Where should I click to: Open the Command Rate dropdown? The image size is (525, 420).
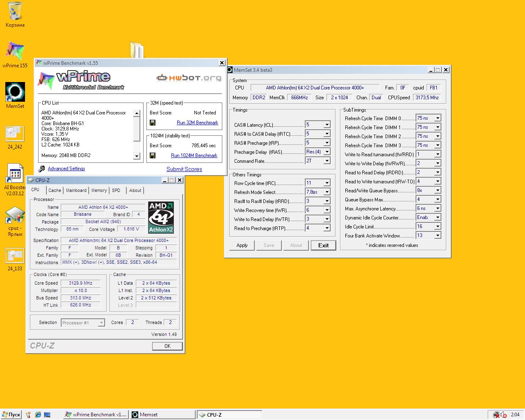(327, 161)
